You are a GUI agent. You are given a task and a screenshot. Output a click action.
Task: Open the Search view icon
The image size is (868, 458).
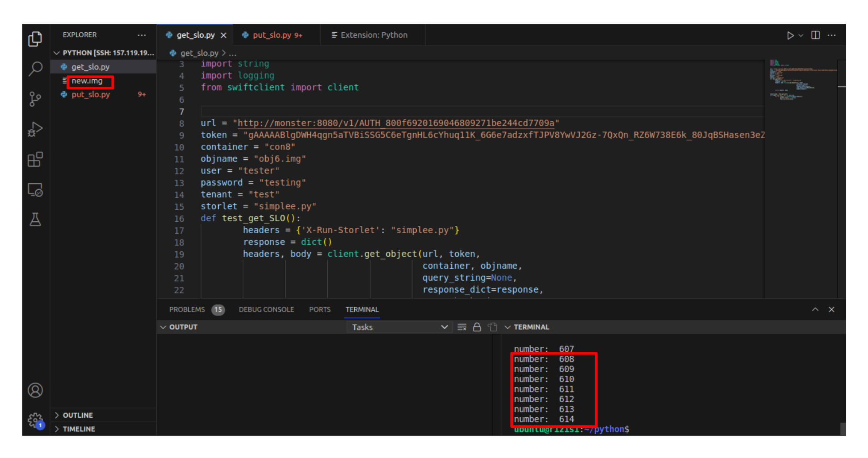click(x=35, y=69)
